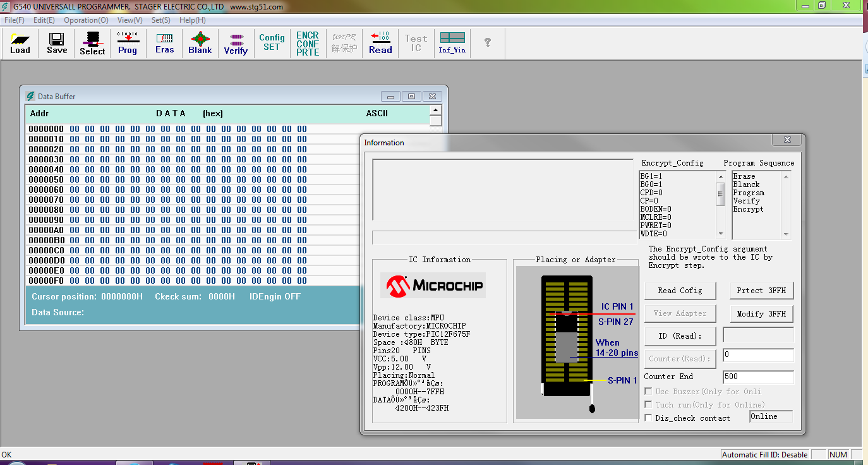This screenshot has width=868, height=465.
Task: Click the Verify toolbar icon
Action: (x=236, y=43)
